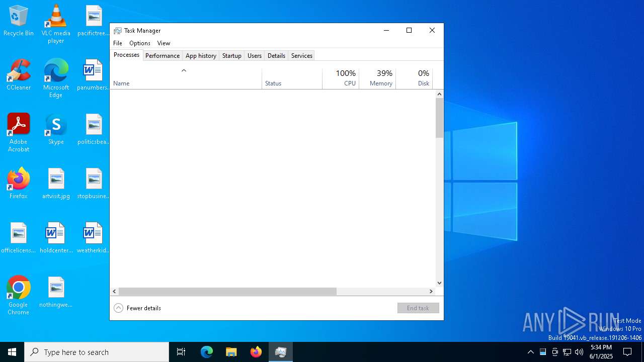
Task: Select the artvisit.jpg file icon
Action: (56, 184)
